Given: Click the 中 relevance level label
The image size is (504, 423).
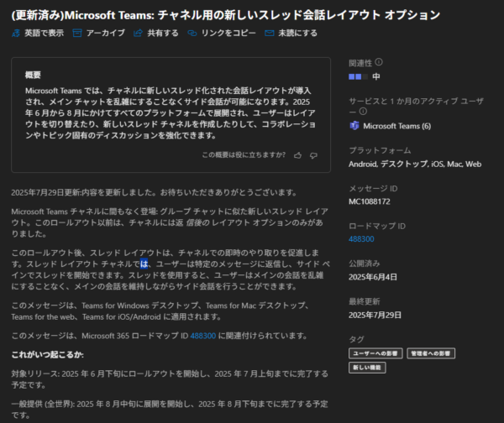Looking at the screenshot, I should click(x=375, y=76).
